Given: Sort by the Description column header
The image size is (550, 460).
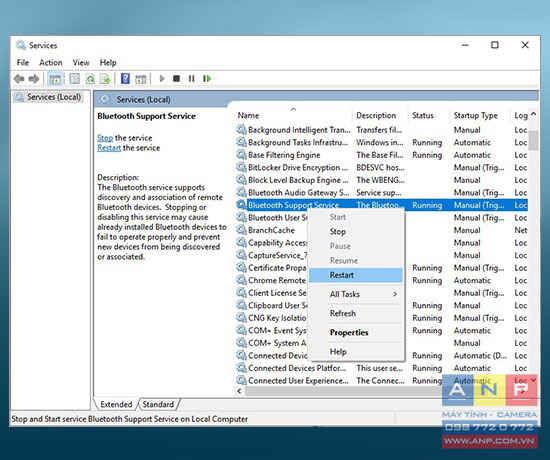Looking at the screenshot, I should pyautogui.click(x=380, y=115).
